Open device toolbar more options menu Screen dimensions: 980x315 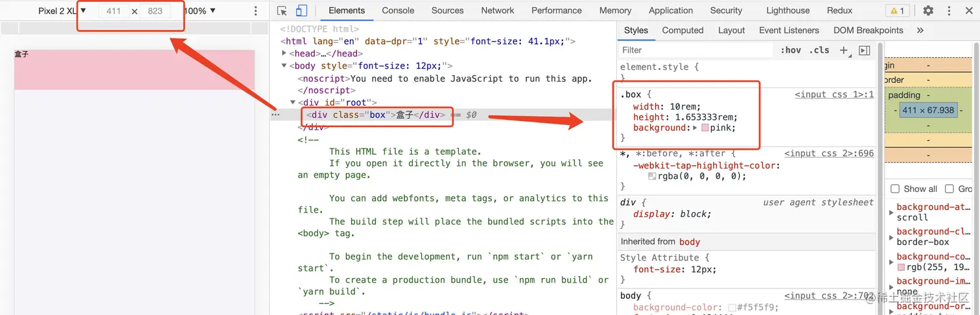[x=256, y=11]
